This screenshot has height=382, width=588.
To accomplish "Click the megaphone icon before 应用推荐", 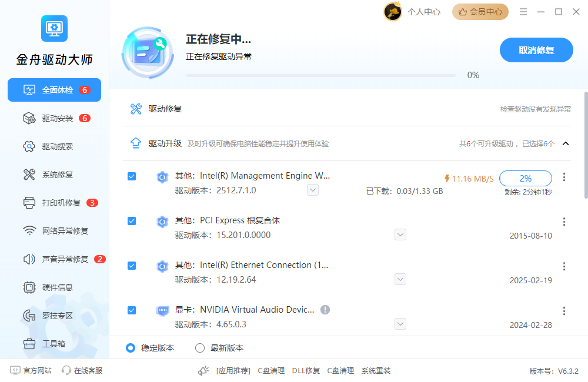I will coord(203,371).
